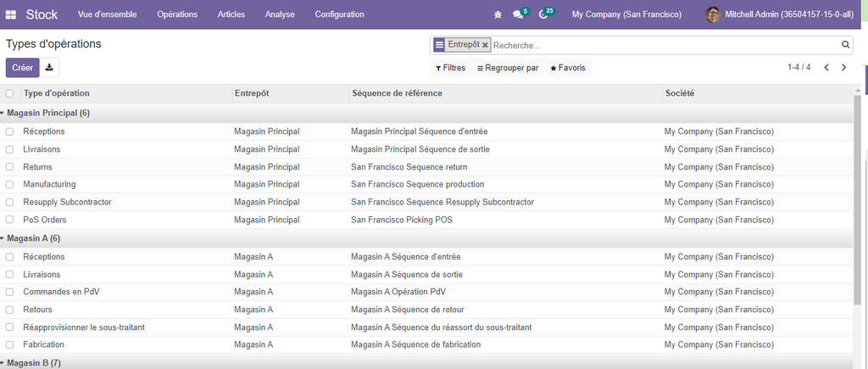Check the Manufacturing row checkbox

10,184
